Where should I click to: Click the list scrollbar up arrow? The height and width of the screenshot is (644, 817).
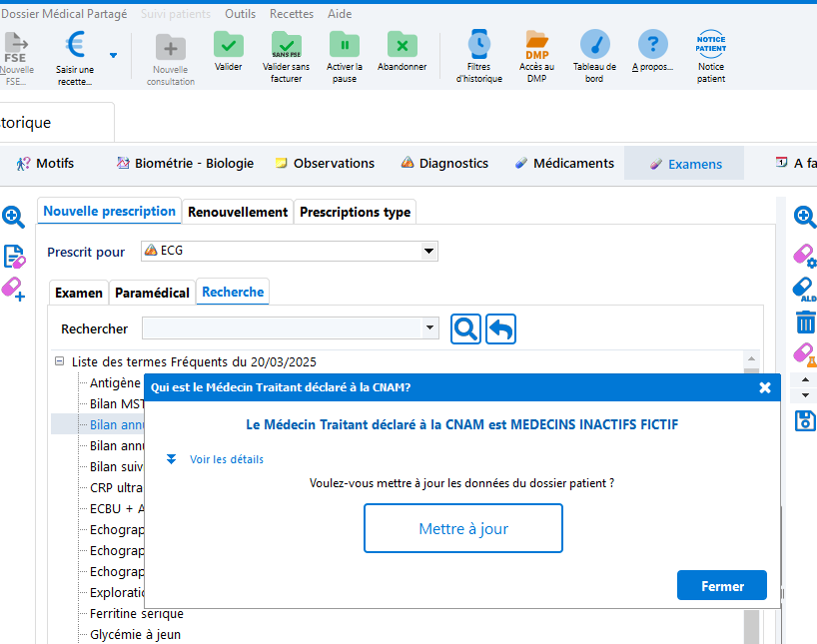pyautogui.click(x=751, y=358)
